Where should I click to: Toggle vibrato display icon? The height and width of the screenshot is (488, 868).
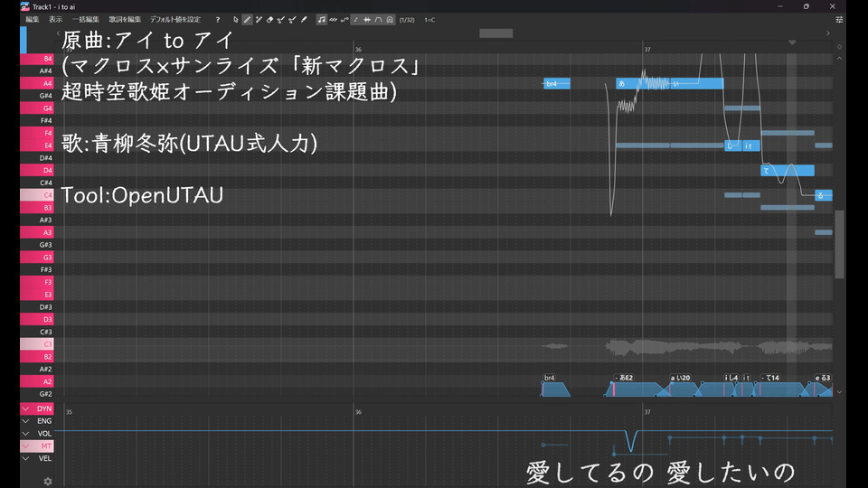point(334,20)
